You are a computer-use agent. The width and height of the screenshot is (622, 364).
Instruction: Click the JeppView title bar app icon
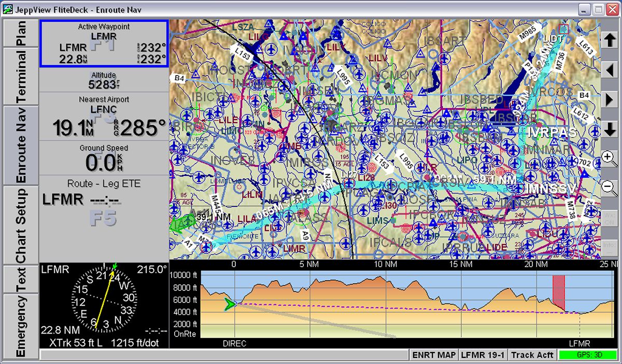pyautogui.click(x=8, y=9)
